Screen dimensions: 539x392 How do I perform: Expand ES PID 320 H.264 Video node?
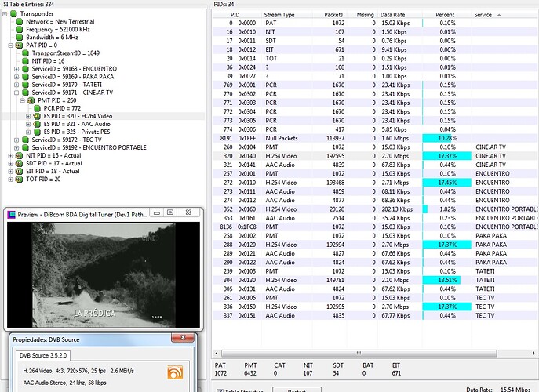pyautogui.click(x=28, y=117)
